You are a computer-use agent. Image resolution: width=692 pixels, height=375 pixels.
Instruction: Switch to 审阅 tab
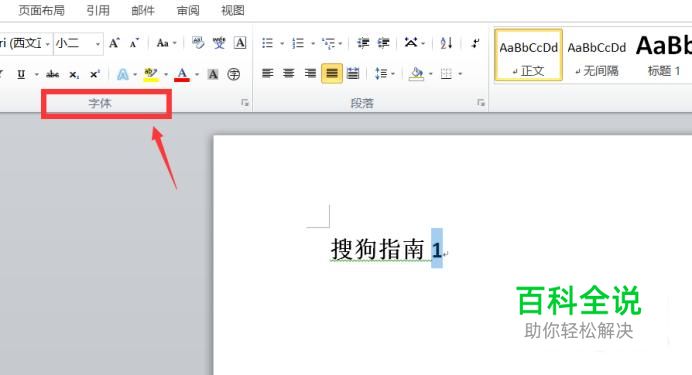tap(188, 10)
